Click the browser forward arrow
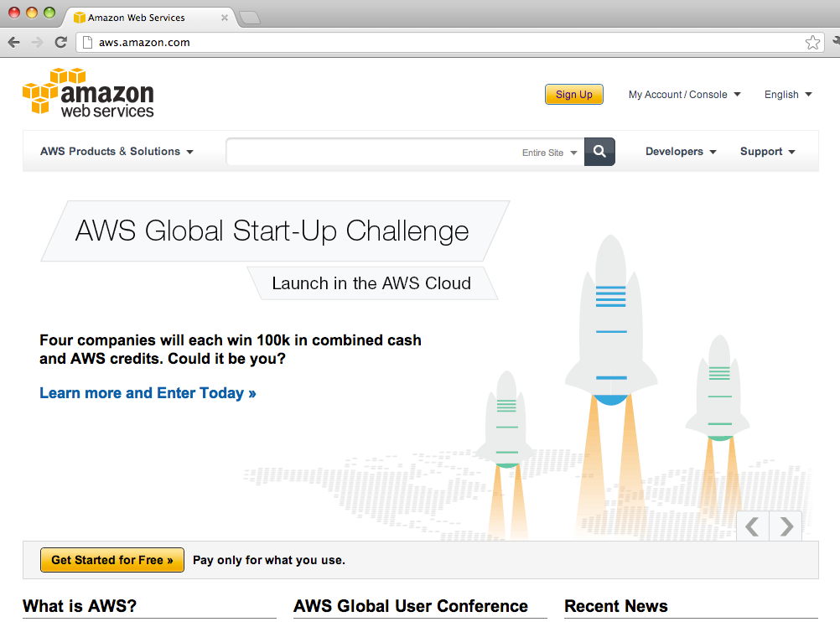The image size is (840, 622). click(37, 42)
